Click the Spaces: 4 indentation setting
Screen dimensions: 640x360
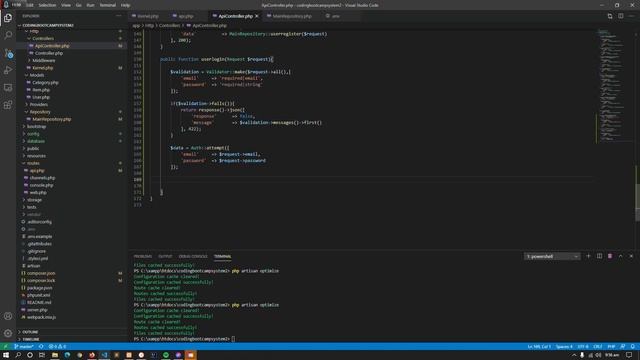564,346
